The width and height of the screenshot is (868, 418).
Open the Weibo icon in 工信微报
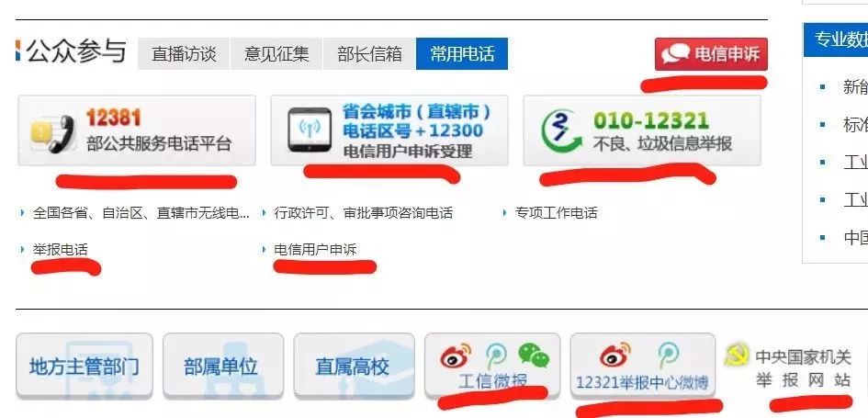click(x=456, y=356)
